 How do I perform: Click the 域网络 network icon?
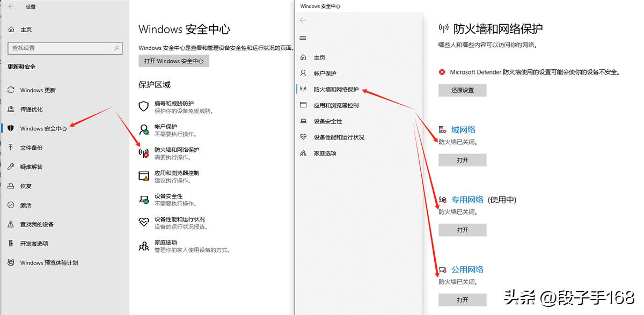442,129
